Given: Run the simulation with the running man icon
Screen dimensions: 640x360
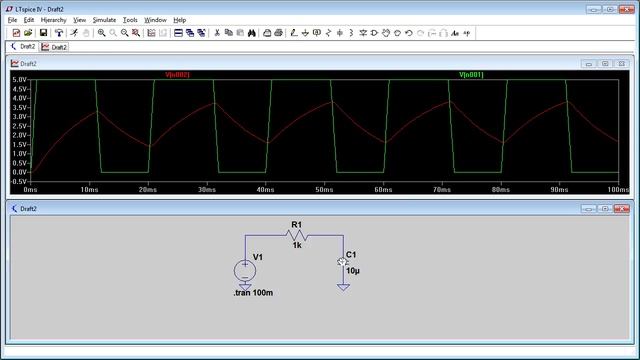Looking at the screenshot, I should pos(74,33).
